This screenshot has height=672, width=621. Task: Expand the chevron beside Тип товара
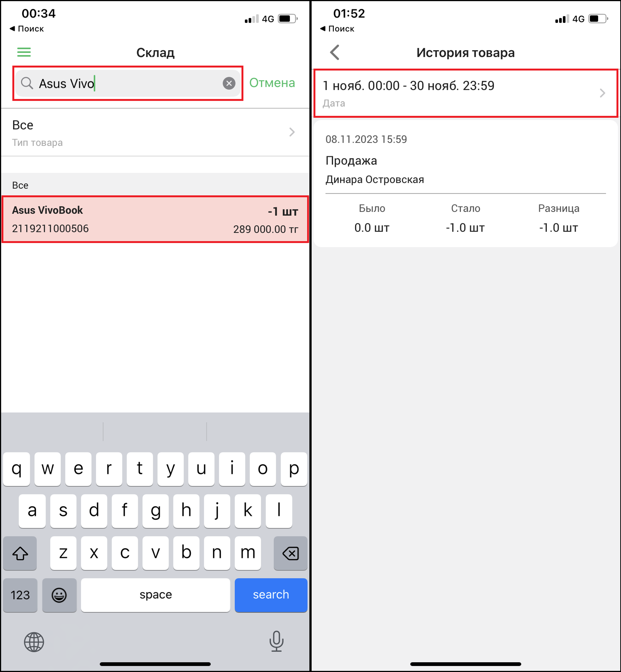click(x=292, y=132)
